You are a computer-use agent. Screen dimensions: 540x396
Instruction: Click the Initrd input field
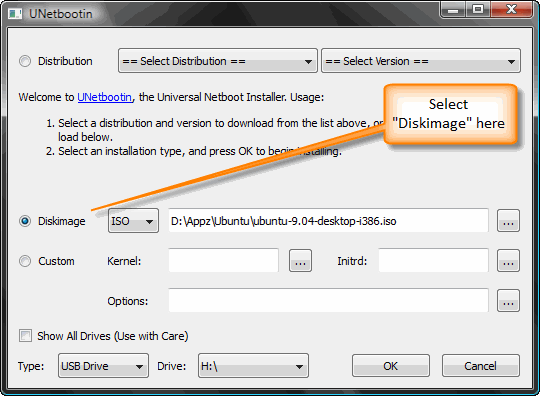pyautogui.click(x=434, y=261)
